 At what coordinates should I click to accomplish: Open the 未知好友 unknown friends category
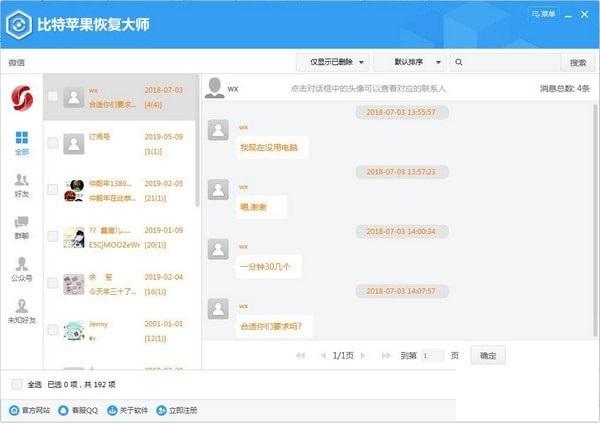pos(22,312)
